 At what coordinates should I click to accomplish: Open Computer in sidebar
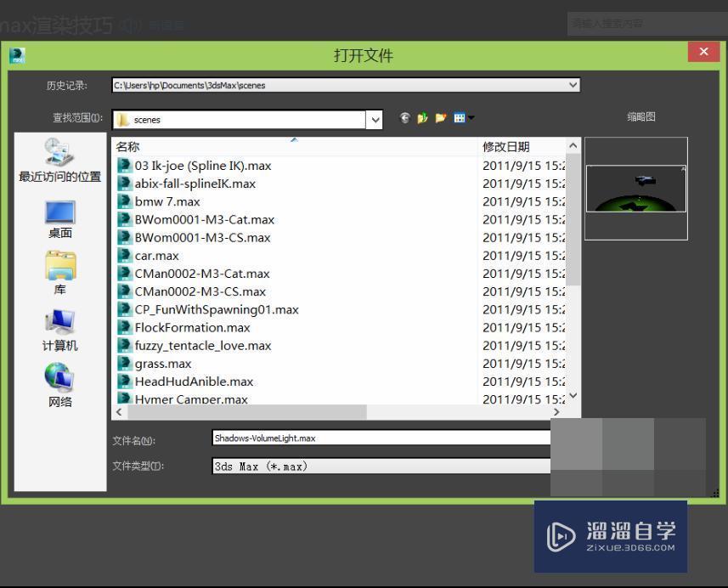pos(60,331)
